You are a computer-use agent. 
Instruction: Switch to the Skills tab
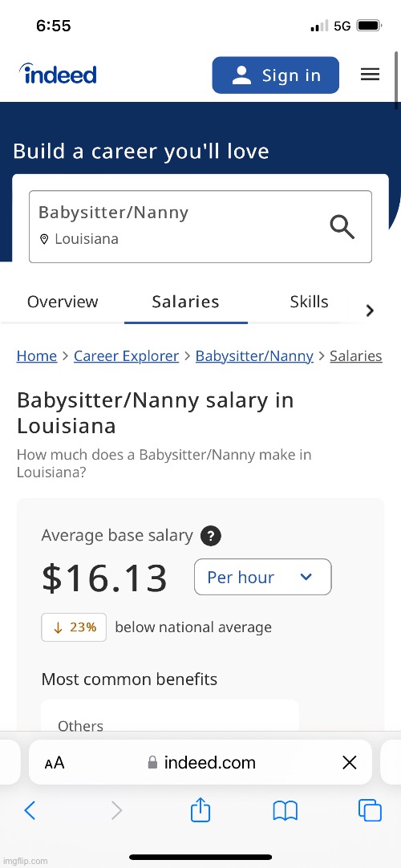click(310, 302)
